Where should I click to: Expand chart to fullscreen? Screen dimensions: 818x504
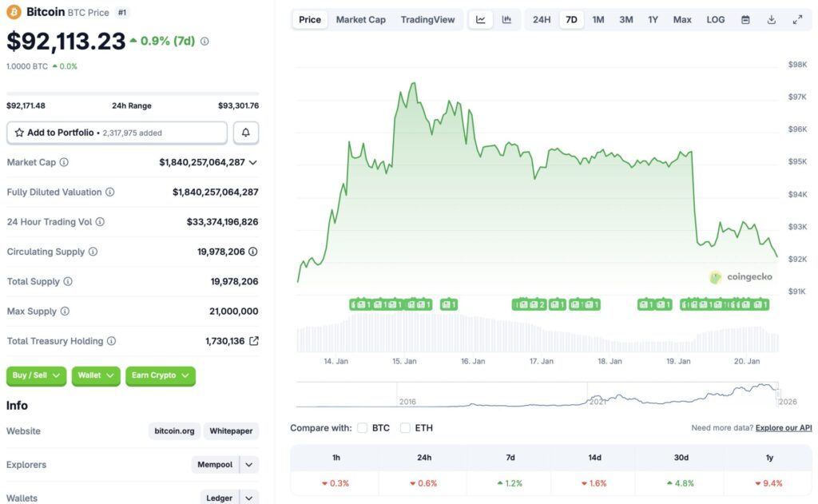tap(798, 19)
